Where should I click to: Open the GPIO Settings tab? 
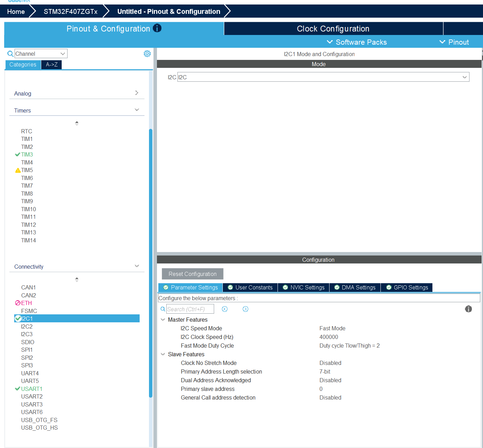(x=407, y=288)
